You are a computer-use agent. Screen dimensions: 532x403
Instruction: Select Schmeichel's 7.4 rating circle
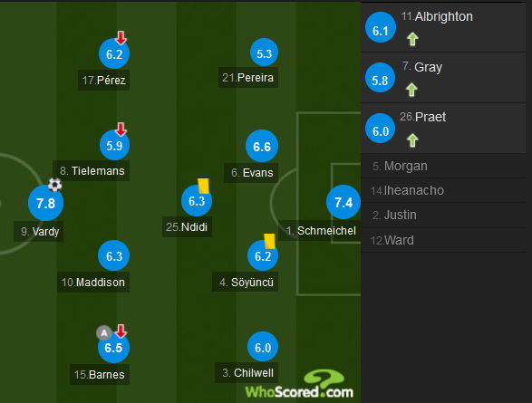[343, 202]
